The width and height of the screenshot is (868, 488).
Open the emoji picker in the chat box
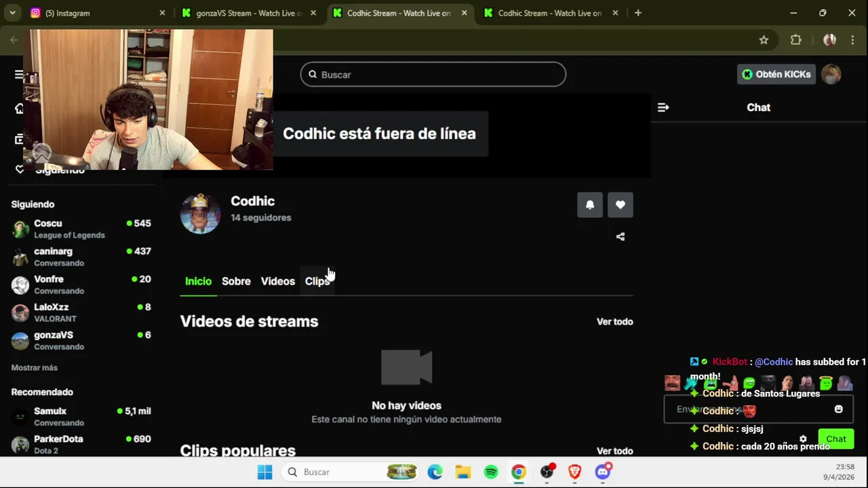(x=839, y=409)
